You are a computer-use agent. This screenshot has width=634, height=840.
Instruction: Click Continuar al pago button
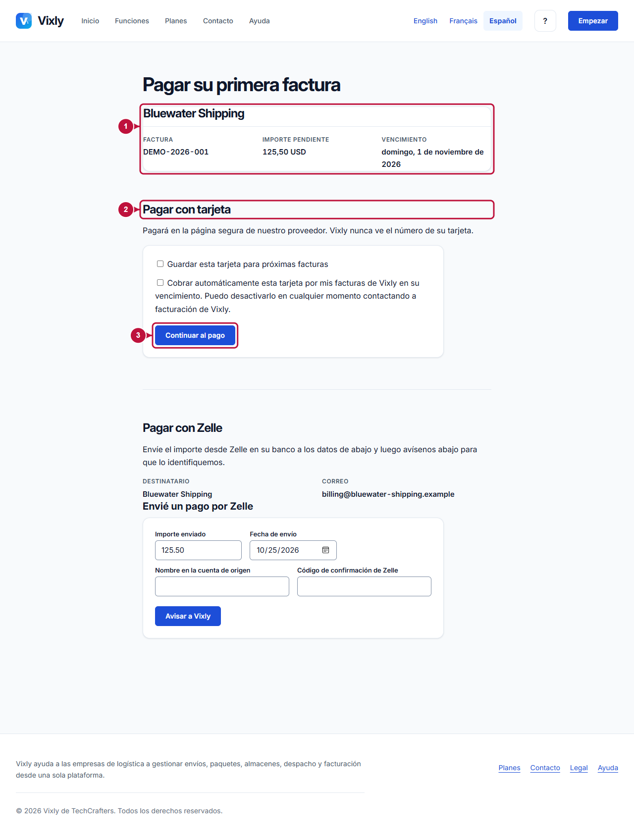pyautogui.click(x=195, y=335)
